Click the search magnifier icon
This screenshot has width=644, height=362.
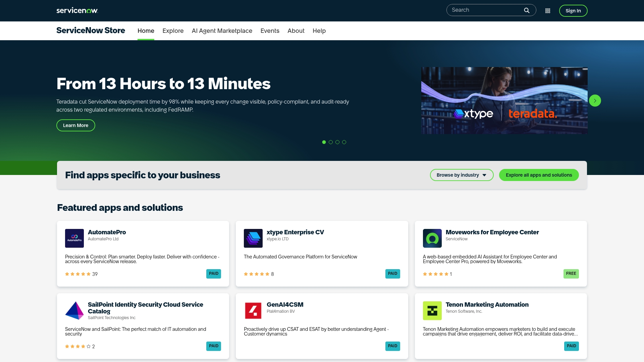click(527, 10)
